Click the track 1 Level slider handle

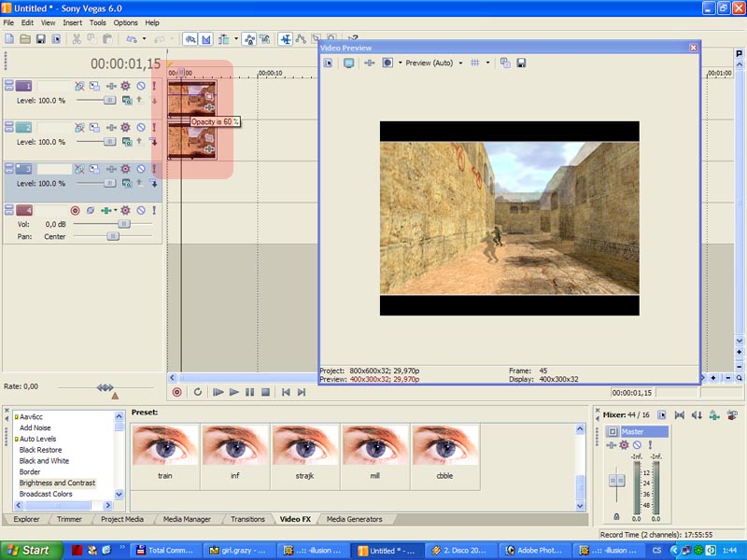[x=109, y=101]
